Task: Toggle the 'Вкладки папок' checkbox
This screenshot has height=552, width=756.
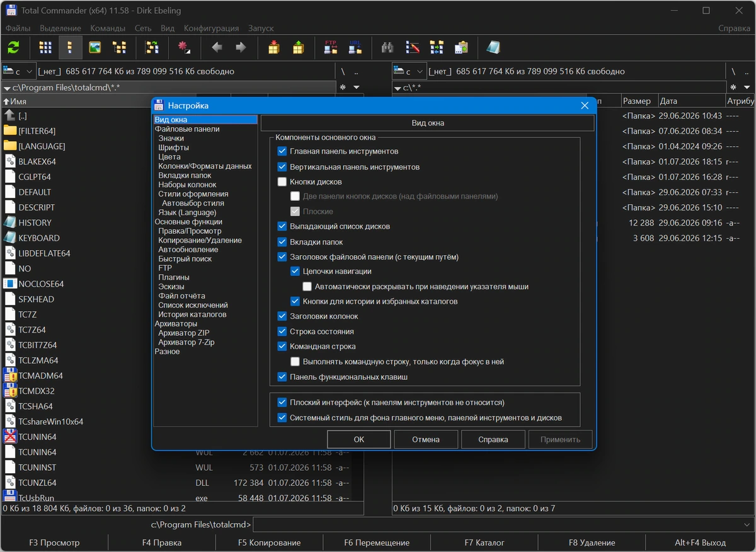Action: (282, 242)
